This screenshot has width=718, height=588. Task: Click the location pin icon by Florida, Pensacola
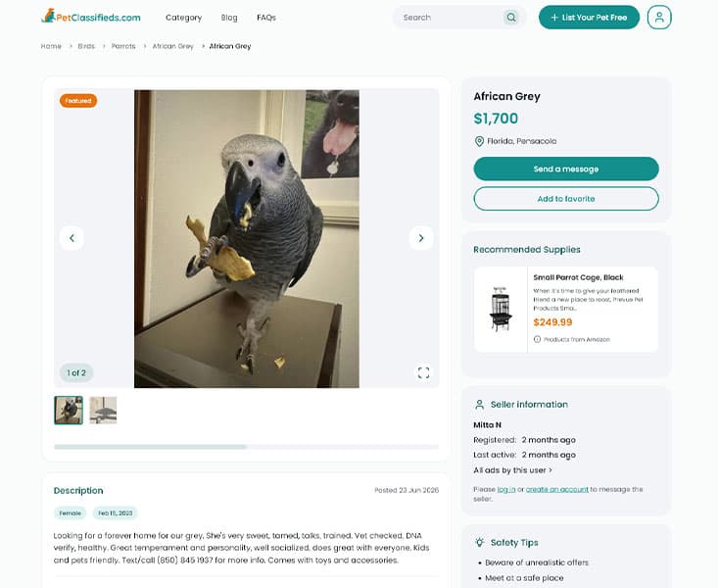tap(479, 141)
